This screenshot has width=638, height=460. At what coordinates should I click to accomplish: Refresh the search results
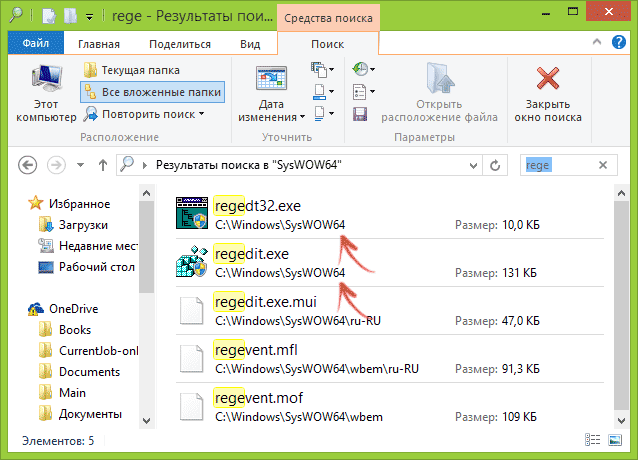(495, 166)
